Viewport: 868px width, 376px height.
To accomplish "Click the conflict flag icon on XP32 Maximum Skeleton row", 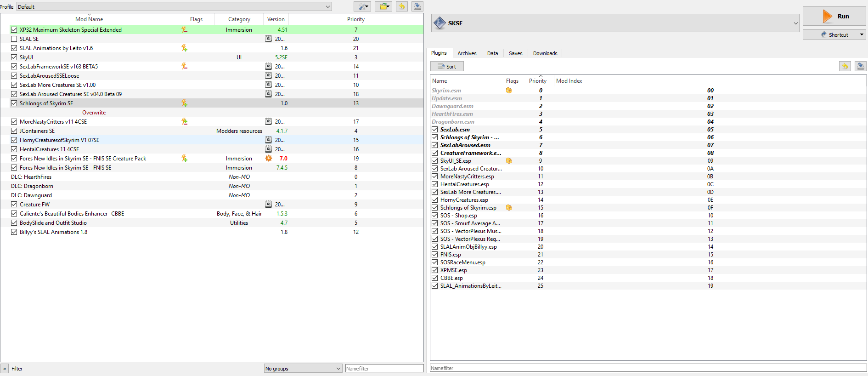I will tap(184, 29).
